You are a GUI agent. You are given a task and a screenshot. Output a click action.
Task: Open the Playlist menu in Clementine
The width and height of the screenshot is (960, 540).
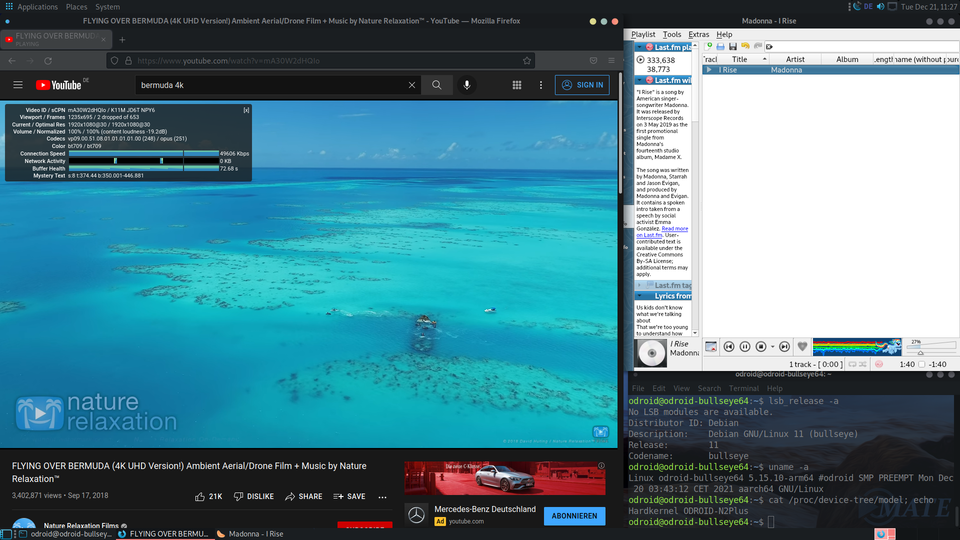click(643, 34)
